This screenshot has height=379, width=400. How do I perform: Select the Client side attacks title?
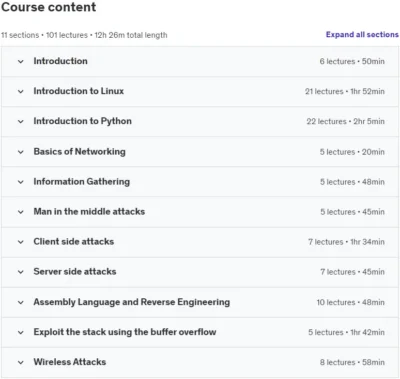74,242
